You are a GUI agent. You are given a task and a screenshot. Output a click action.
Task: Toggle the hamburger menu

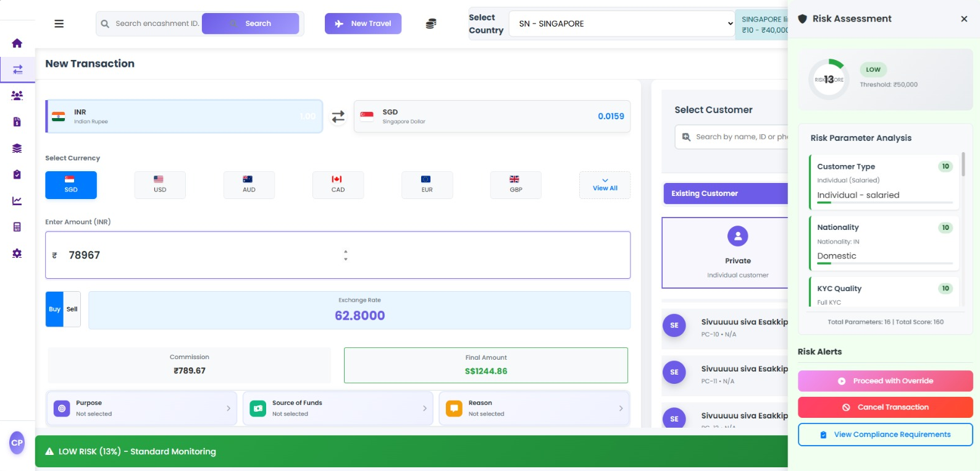59,23
